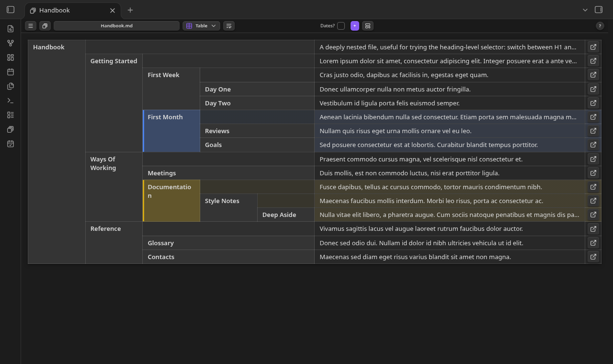
Task: Click the stacked pages icon beside Handbook.md
Action: [45, 26]
